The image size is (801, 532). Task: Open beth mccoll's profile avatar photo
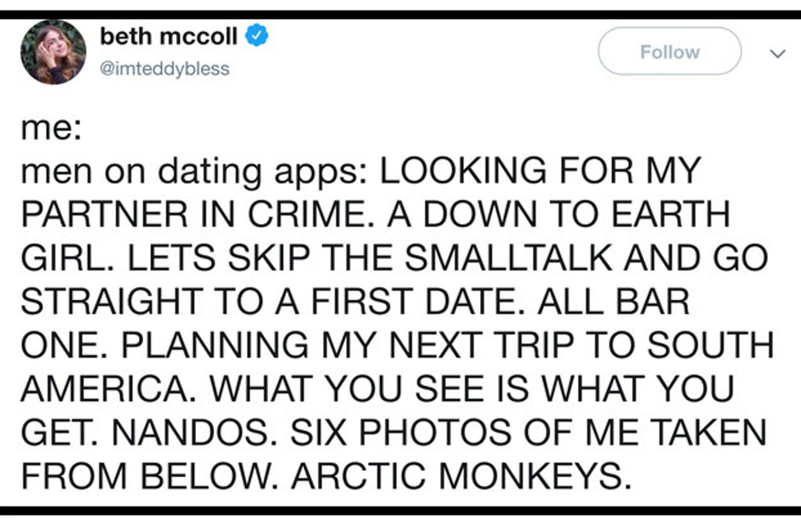point(53,52)
